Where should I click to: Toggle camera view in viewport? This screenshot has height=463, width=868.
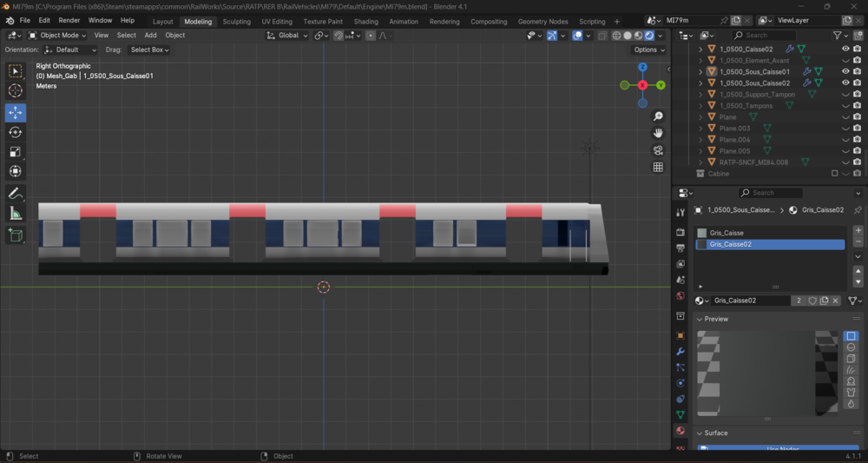pyautogui.click(x=658, y=150)
